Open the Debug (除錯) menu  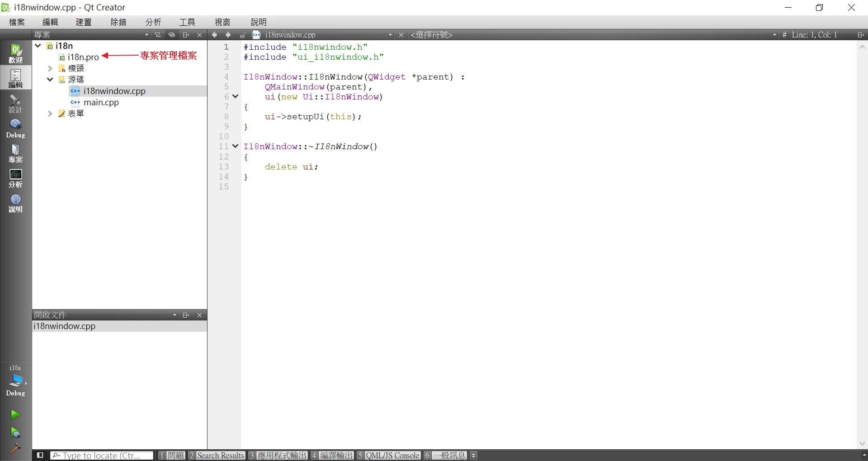pos(118,22)
